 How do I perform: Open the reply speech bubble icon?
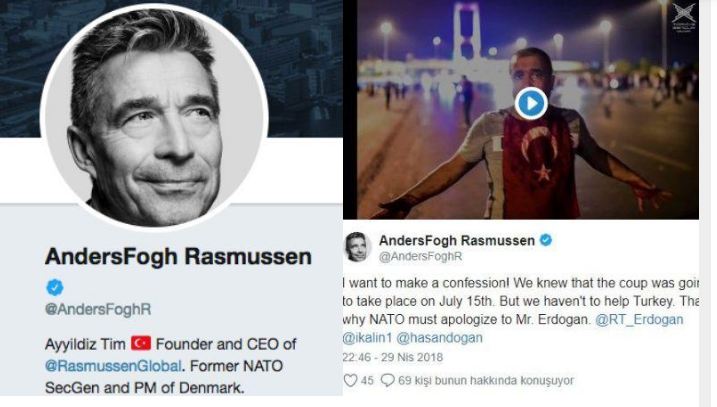pyautogui.click(x=387, y=380)
